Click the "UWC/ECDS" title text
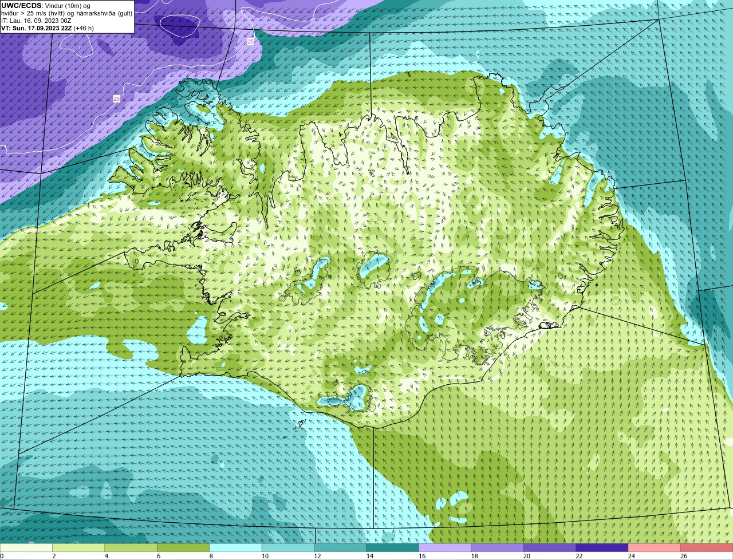This screenshot has height=560, width=733. coord(21,6)
